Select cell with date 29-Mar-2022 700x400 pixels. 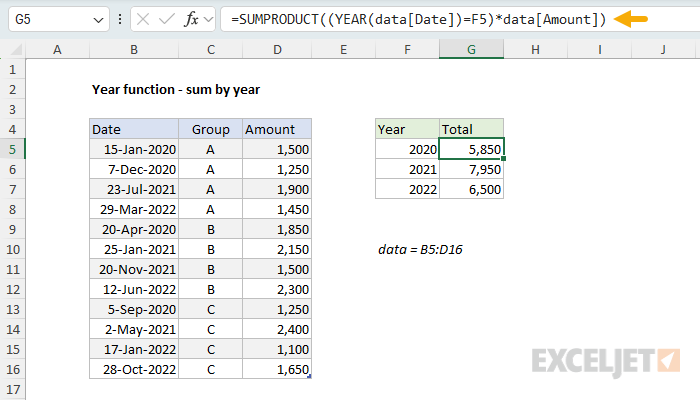coord(134,209)
